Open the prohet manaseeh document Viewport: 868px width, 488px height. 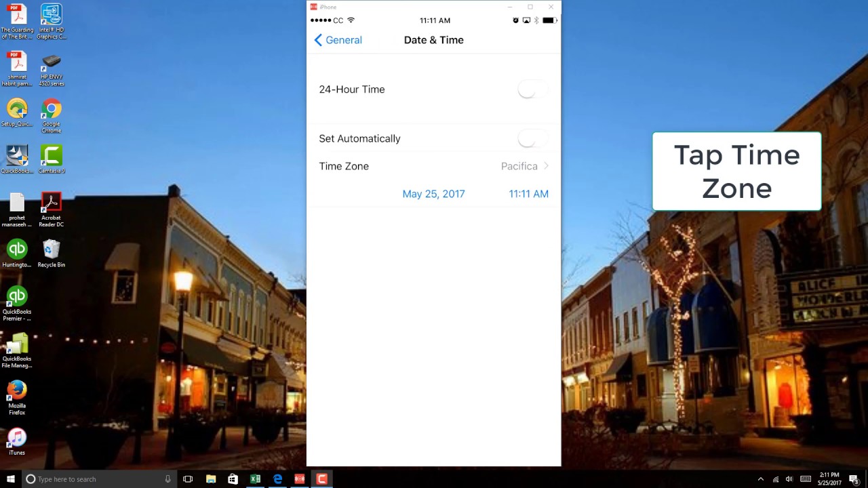[17, 210]
